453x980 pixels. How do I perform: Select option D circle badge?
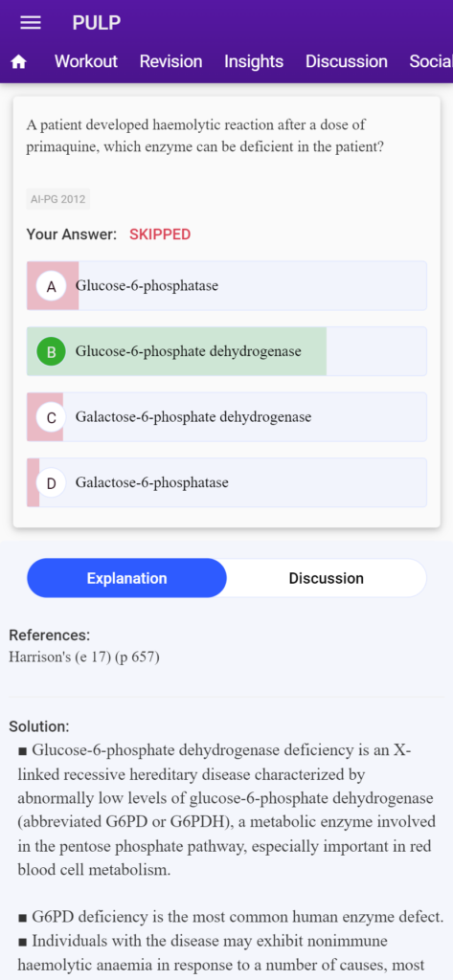52,483
